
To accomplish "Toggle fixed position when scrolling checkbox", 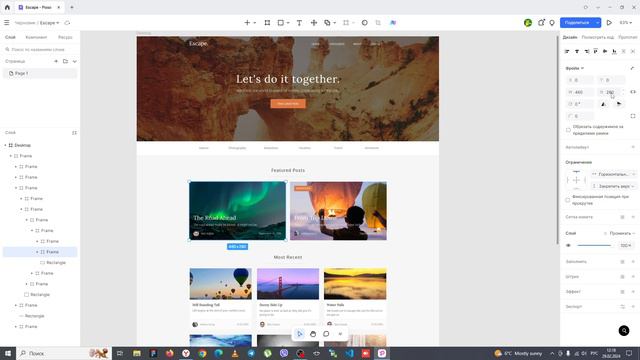I will [x=568, y=200].
